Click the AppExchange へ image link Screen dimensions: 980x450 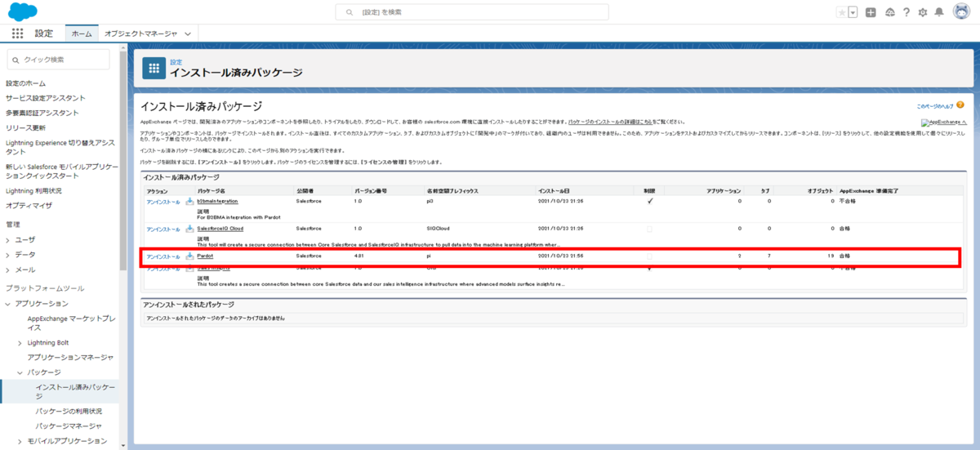tap(942, 122)
